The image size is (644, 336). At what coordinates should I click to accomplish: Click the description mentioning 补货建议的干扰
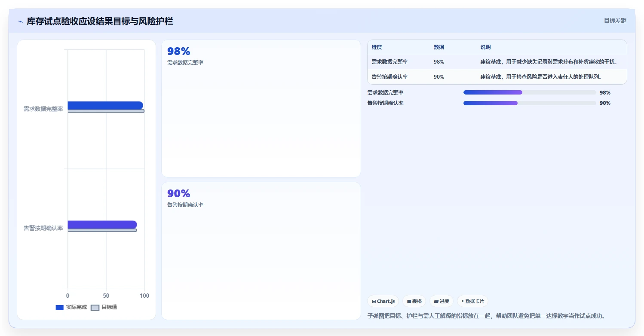pyautogui.click(x=549, y=62)
